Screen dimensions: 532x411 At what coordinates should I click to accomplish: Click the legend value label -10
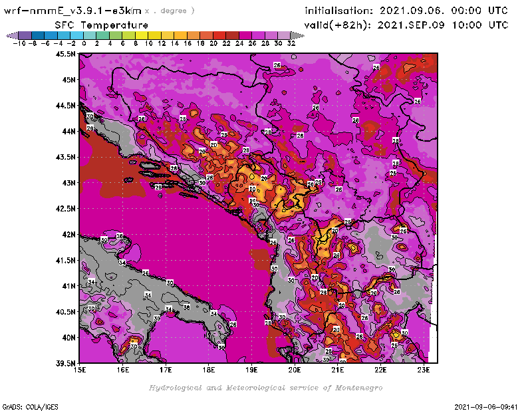(x=19, y=43)
